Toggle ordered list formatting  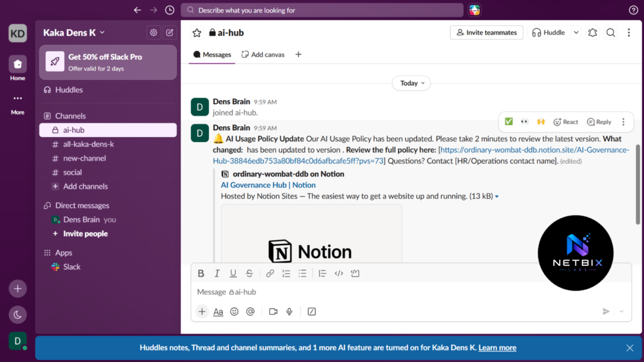[x=286, y=273]
